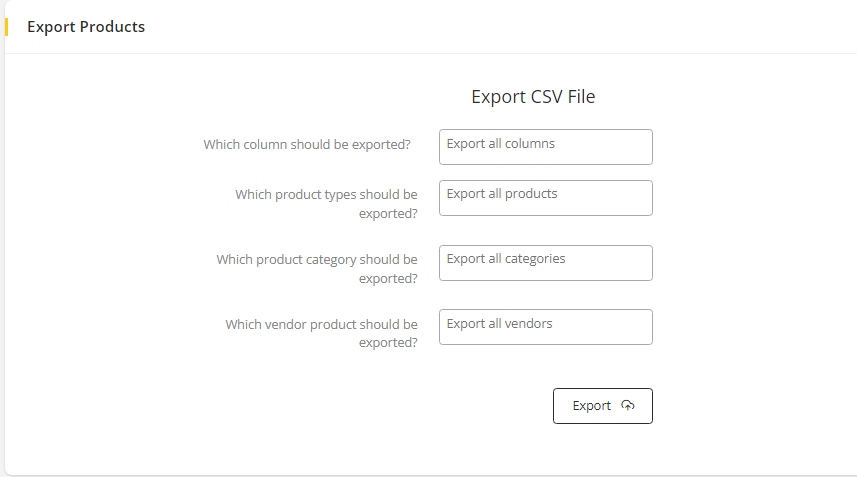Click the 'Export' text on the button
The image size is (857, 477).
pyautogui.click(x=592, y=406)
